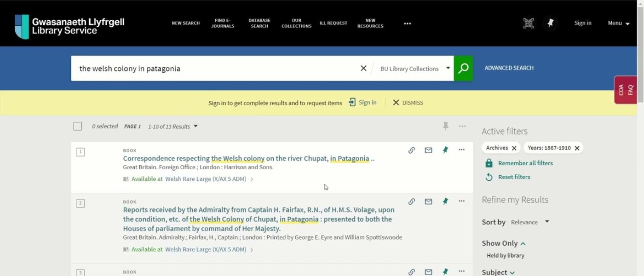
Task: Remove the Years: 1867-1910 filter
Action: pos(577,148)
